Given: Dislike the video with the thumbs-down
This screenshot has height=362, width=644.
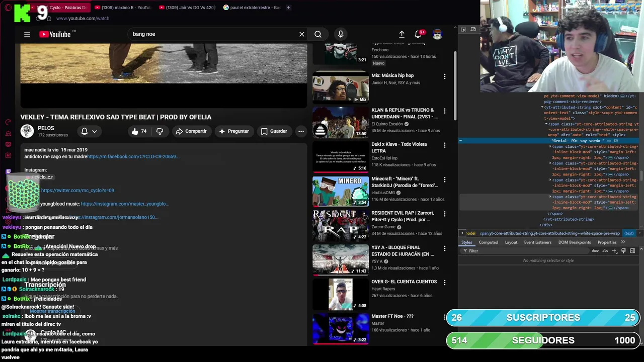Looking at the screenshot, I should coord(159,131).
